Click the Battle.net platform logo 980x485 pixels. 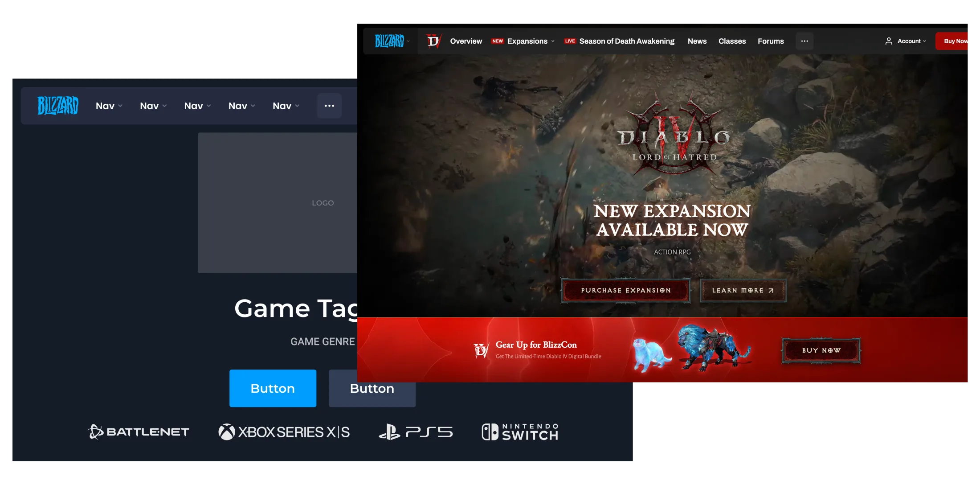139,432
